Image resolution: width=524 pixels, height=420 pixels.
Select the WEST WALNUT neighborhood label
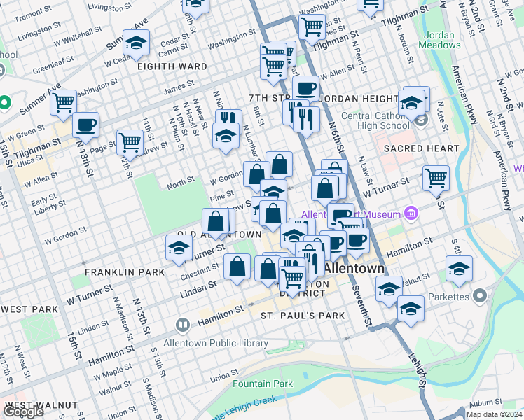[x=41, y=405]
